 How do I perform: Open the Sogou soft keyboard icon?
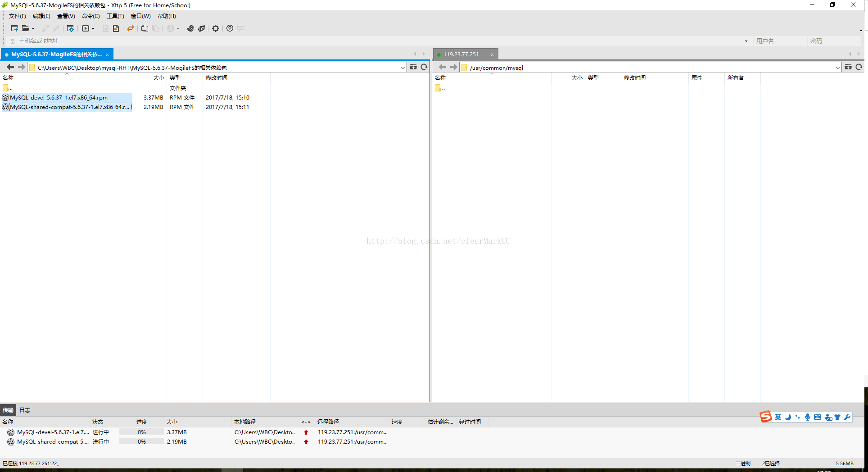coord(818,417)
